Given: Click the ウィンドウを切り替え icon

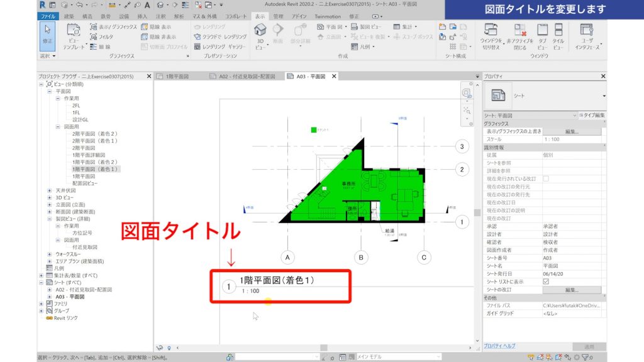Looking at the screenshot, I should click(x=490, y=31).
